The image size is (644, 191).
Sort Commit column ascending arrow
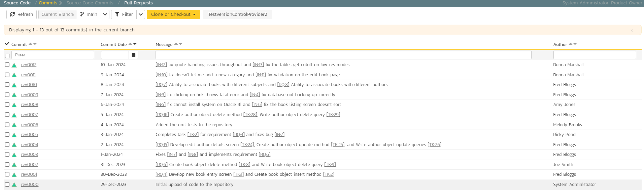[31, 44]
